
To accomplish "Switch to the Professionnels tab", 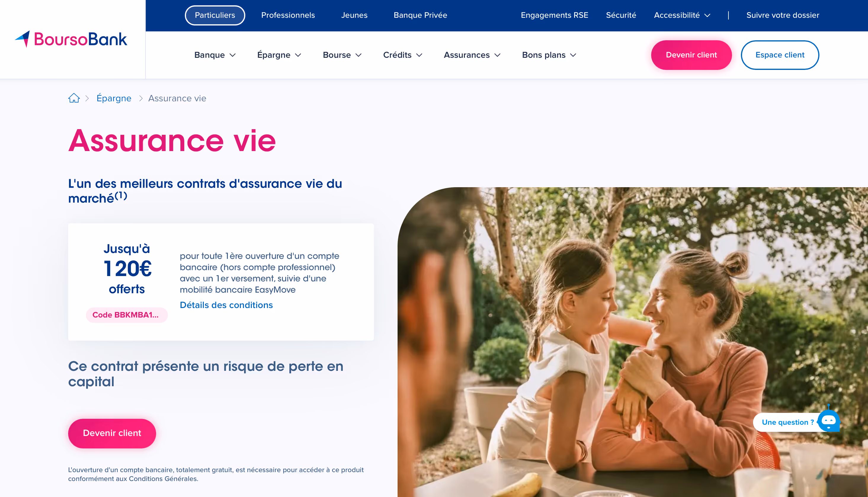I will coord(288,15).
